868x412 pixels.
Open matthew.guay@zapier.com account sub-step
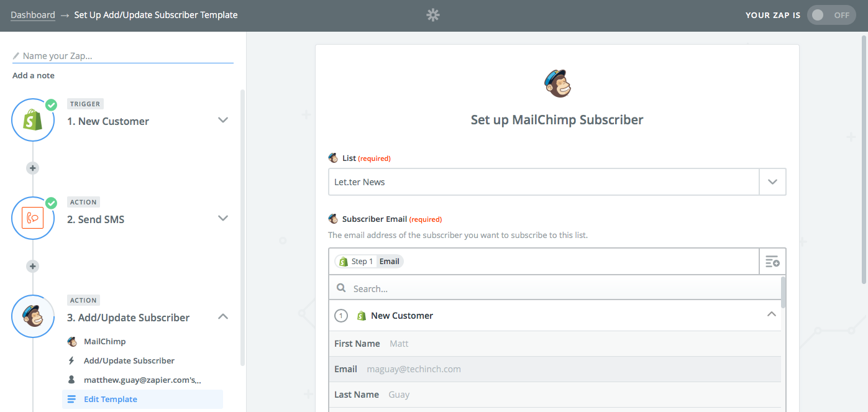[142, 380]
